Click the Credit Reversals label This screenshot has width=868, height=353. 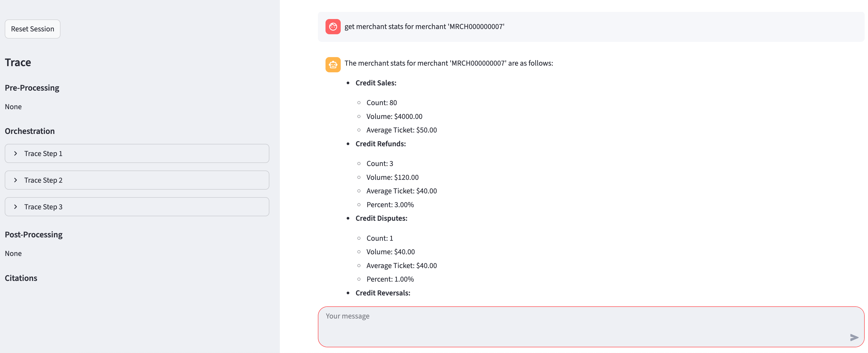383,293
